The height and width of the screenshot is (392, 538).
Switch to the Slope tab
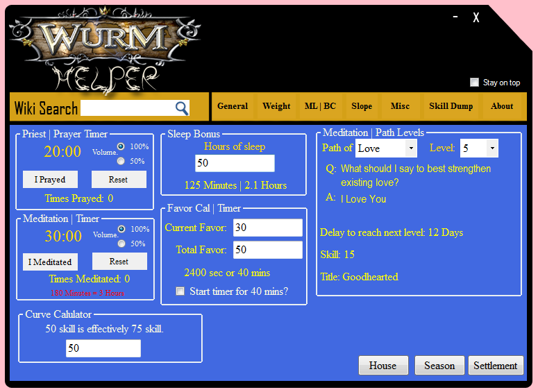(x=362, y=106)
